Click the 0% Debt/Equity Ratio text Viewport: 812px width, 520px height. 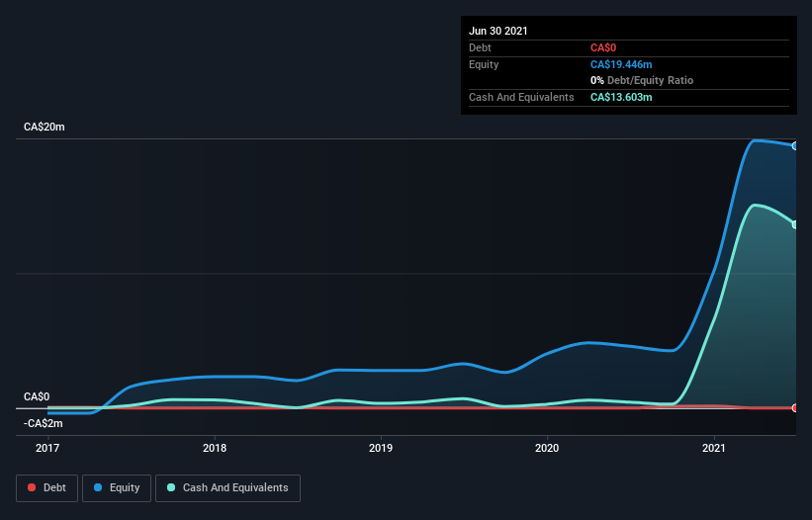pyautogui.click(x=642, y=81)
